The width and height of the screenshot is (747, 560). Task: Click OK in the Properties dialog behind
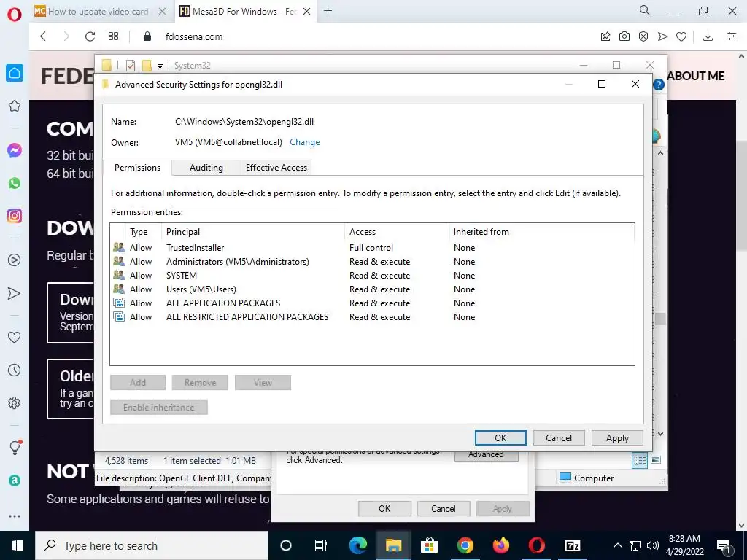384,508
